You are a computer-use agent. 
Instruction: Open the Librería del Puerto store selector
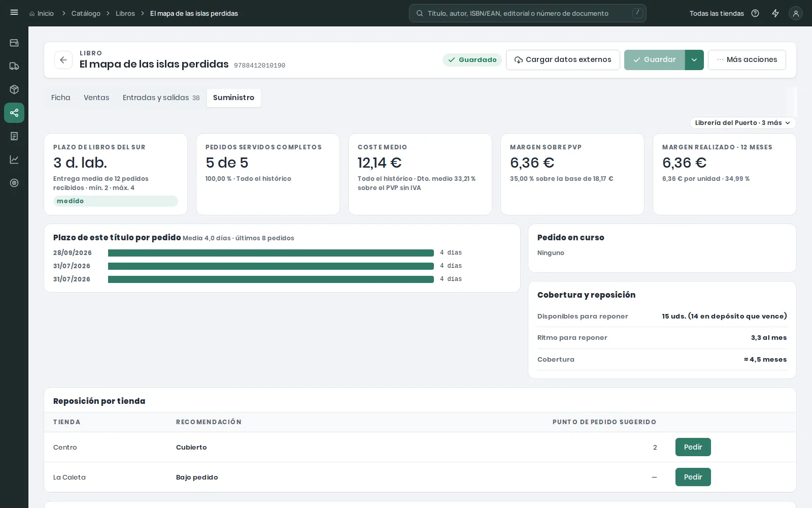[742, 123]
